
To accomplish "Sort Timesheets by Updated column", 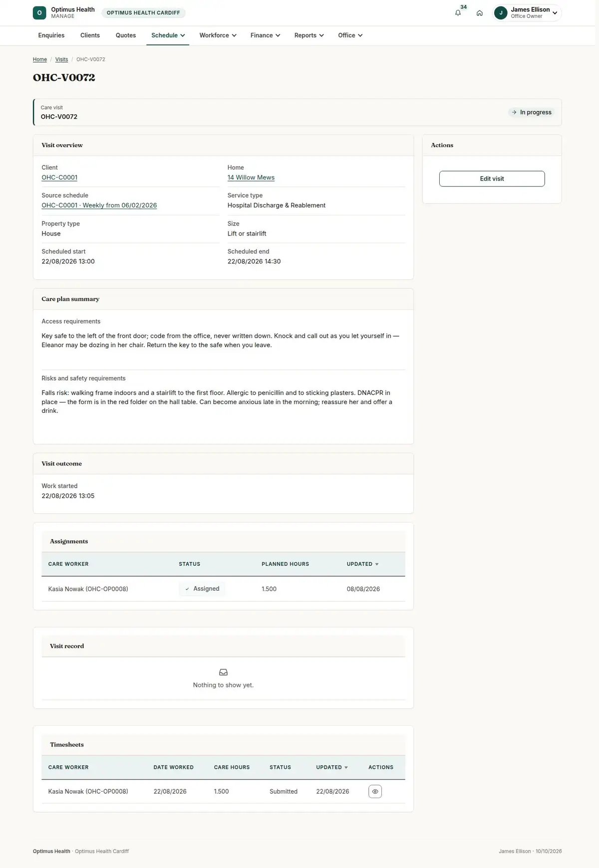I will pyautogui.click(x=332, y=767).
